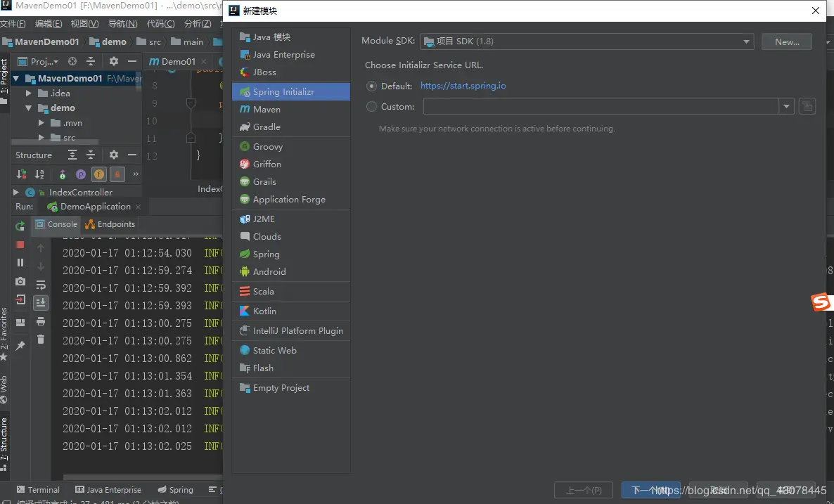Viewport: 834px width, 504px height.
Task: Toggle show fields filter in Structure
Action: pos(99,174)
